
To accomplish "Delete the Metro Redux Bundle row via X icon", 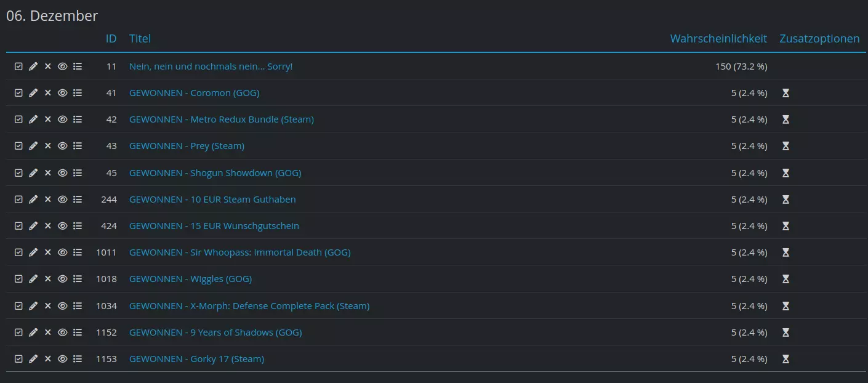I will (48, 119).
